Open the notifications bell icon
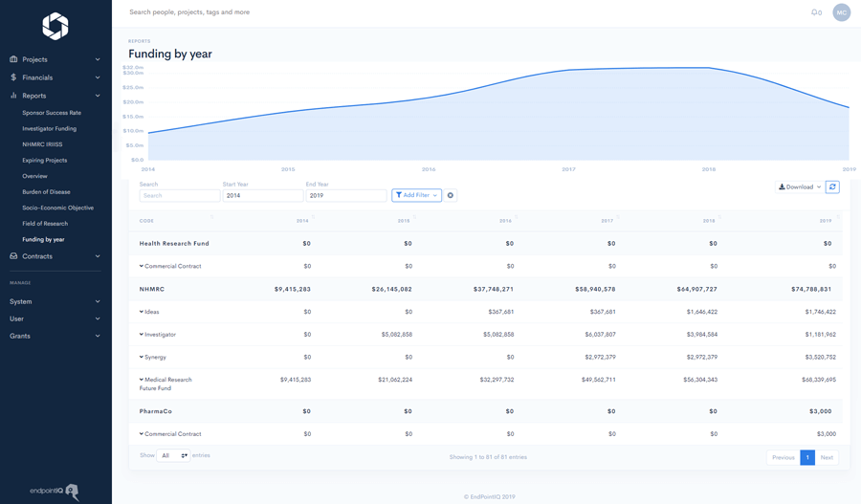861x504 pixels. click(814, 12)
